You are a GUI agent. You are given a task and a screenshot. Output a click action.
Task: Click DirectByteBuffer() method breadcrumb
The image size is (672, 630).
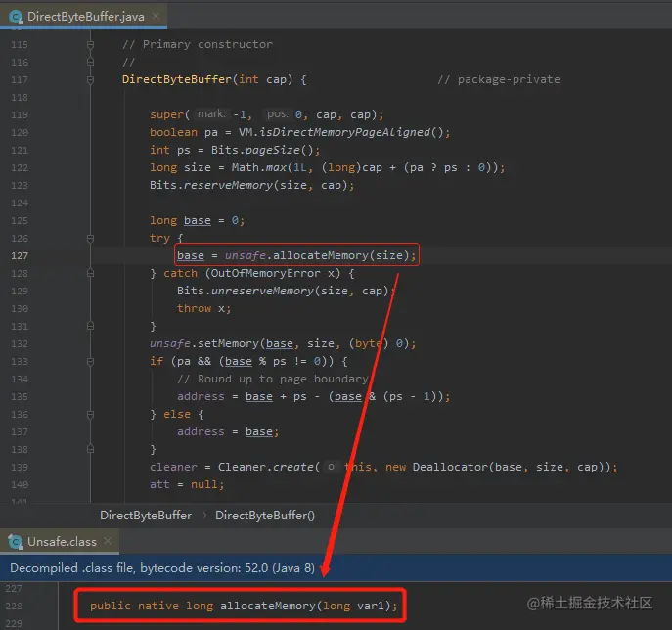pyautogui.click(x=265, y=516)
